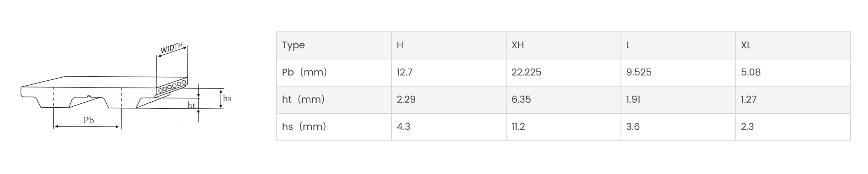This screenshot has width=868, height=174.
Task: Click the 5.08 pitch value cell
Action: click(x=793, y=72)
